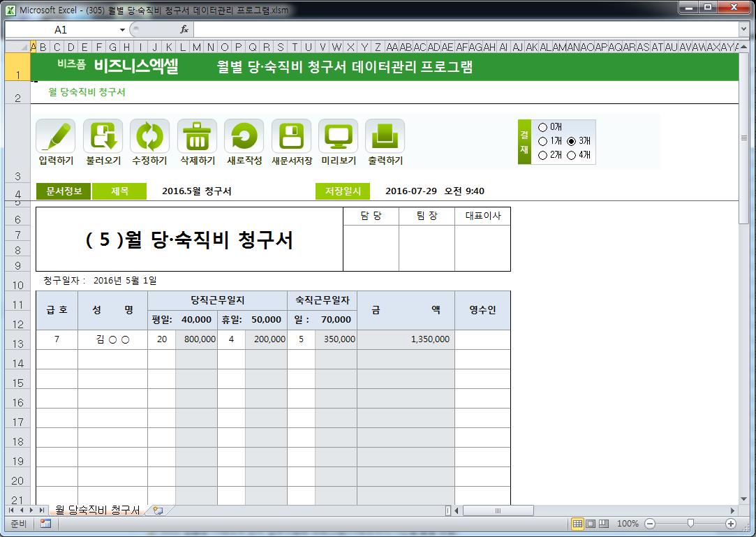Click the zoom out minus button

(650, 524)
